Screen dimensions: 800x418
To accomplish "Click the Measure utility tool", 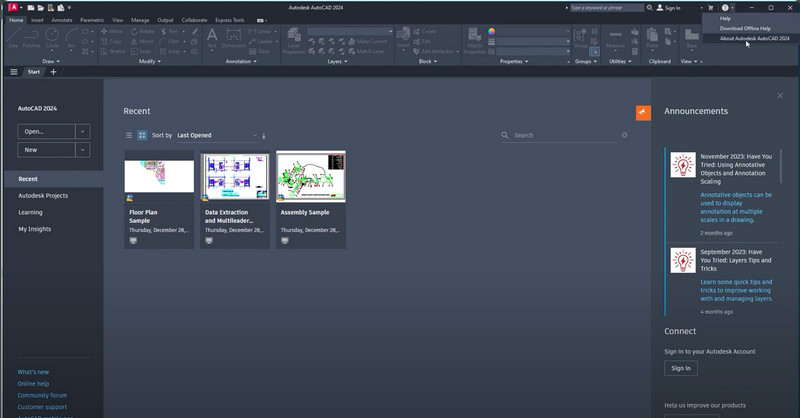I will pyautogui.click(x=615, y=39).
